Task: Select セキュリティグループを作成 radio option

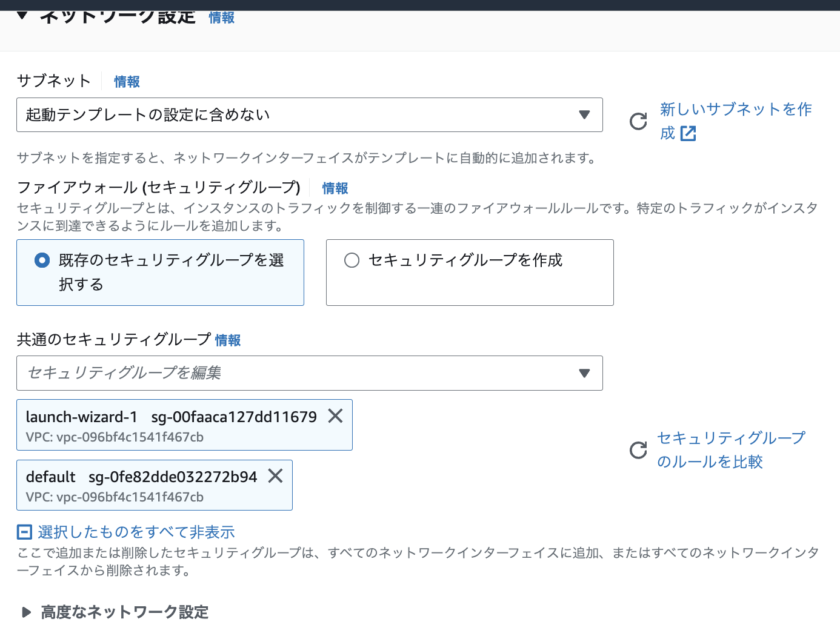Action: pyautogui.click(x=352, y=260)
